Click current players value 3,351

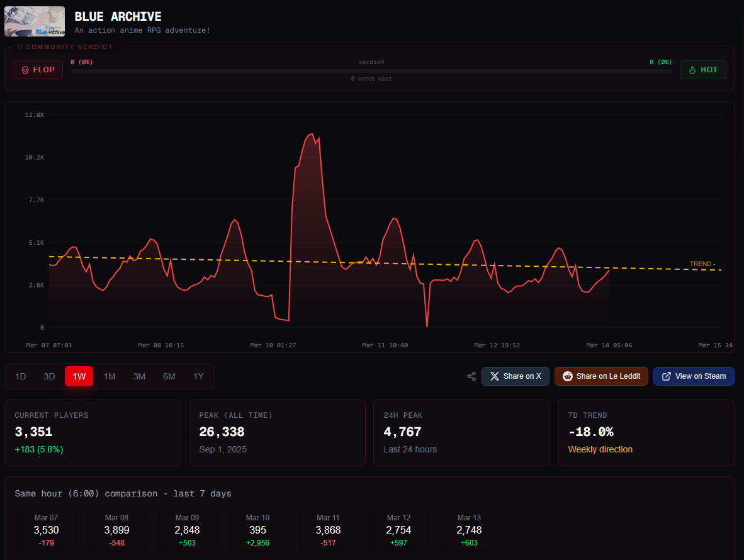[x=34, y=432]
